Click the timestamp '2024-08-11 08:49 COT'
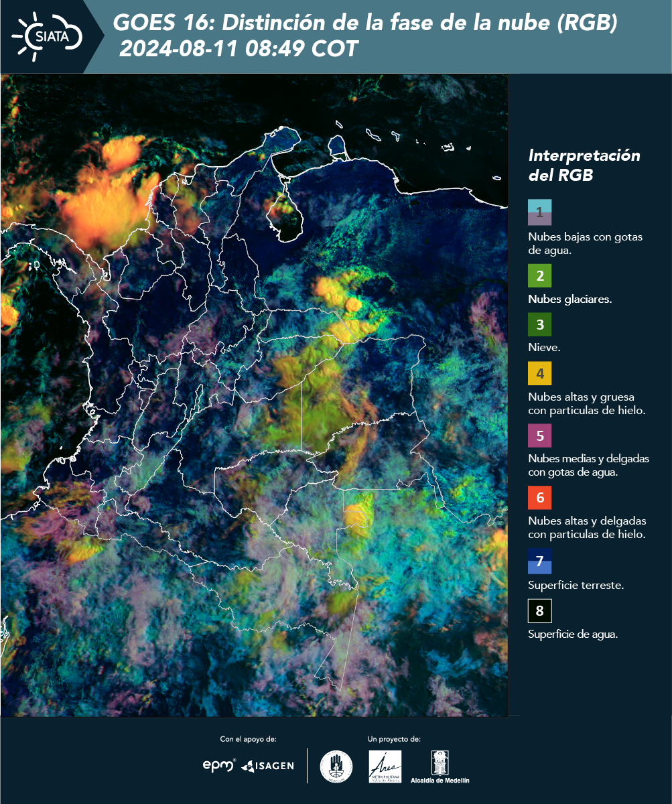Screen dimensions: 672x804 tap(238, 49)
